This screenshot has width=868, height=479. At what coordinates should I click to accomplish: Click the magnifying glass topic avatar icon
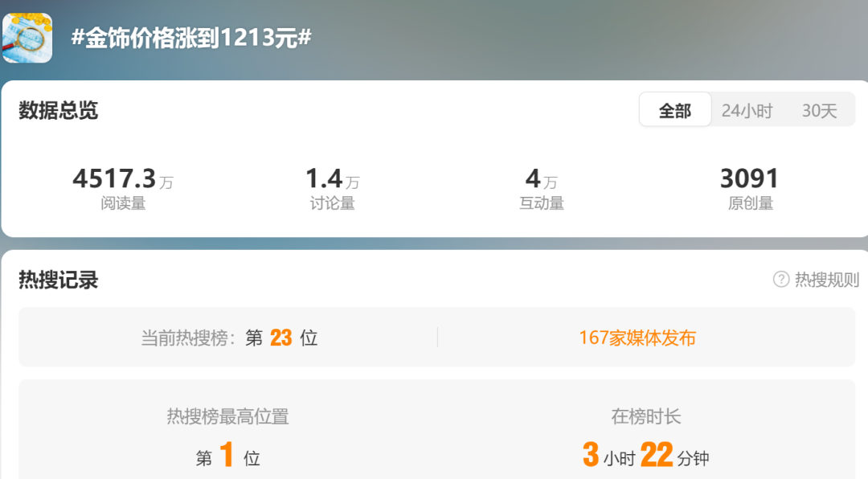[27, 38]
